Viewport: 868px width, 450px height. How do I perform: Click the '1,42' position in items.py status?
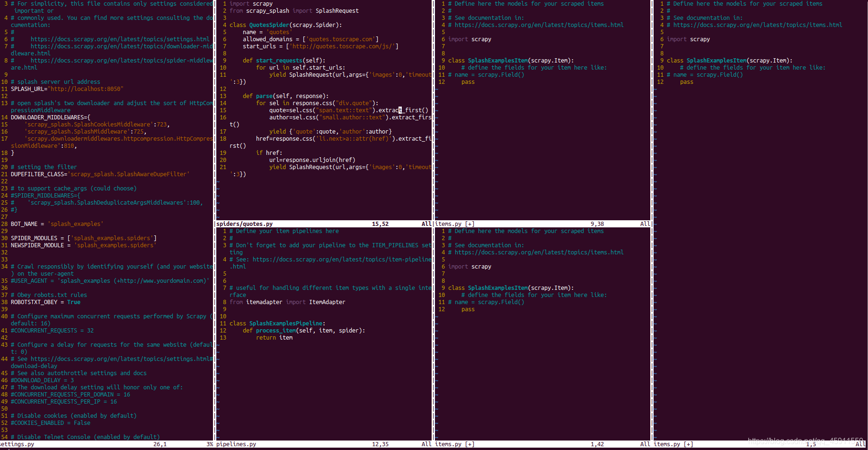pos(597,444)
